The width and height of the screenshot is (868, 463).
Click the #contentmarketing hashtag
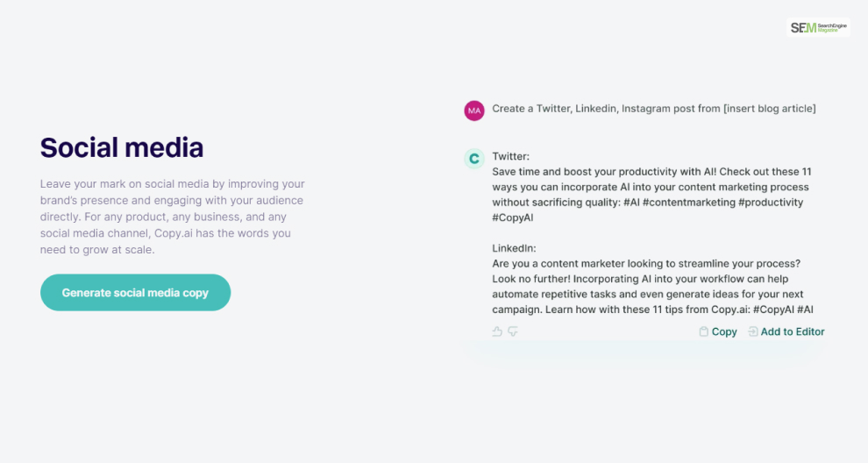tap(688, 203)
